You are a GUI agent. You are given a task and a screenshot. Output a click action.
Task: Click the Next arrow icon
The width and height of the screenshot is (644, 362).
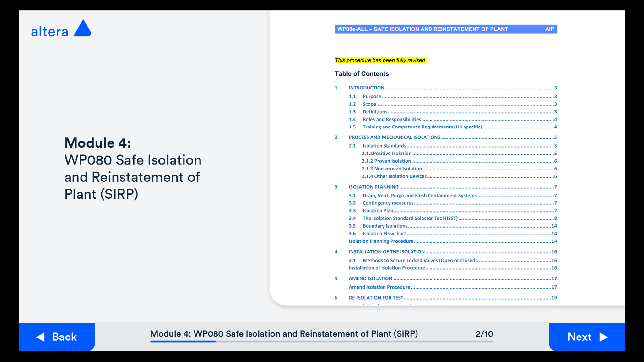603,337
